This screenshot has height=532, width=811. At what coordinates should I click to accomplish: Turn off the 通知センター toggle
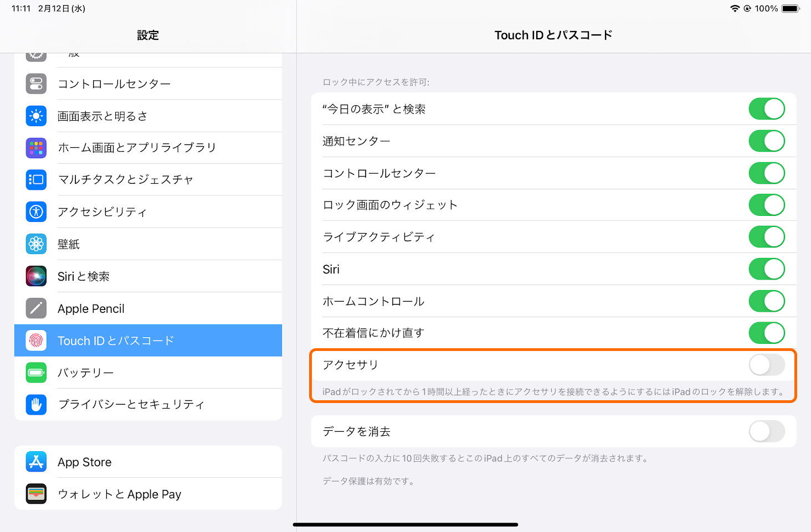coord(767,141)
